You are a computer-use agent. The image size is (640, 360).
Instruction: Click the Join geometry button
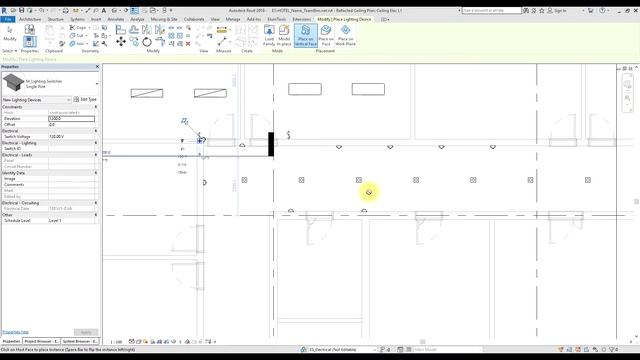(x=78, y=43)
